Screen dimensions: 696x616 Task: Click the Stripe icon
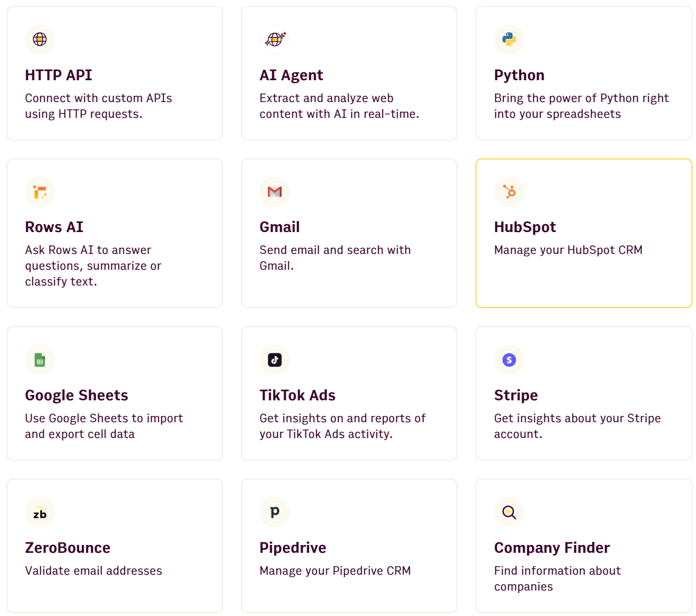coord(509,360)
